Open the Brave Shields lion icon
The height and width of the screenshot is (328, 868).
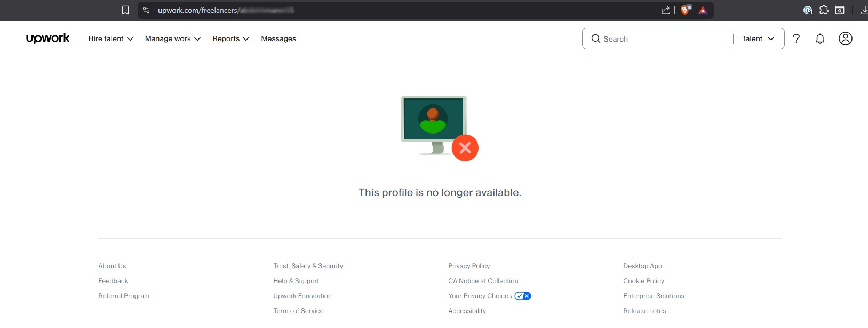(x=686, y=10)
